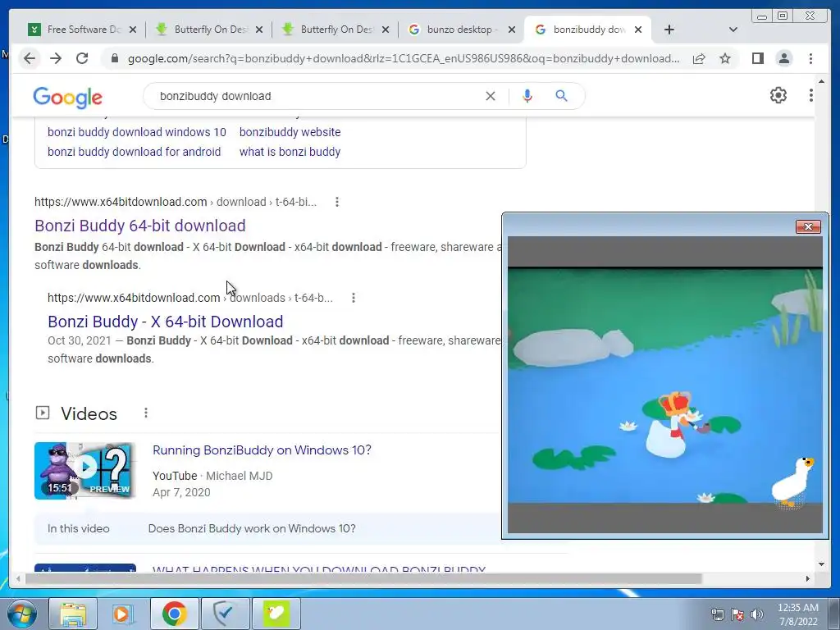Search bonzi buddy download for android
The height and width of the screenshot is (630, 840).
point(134,152)
